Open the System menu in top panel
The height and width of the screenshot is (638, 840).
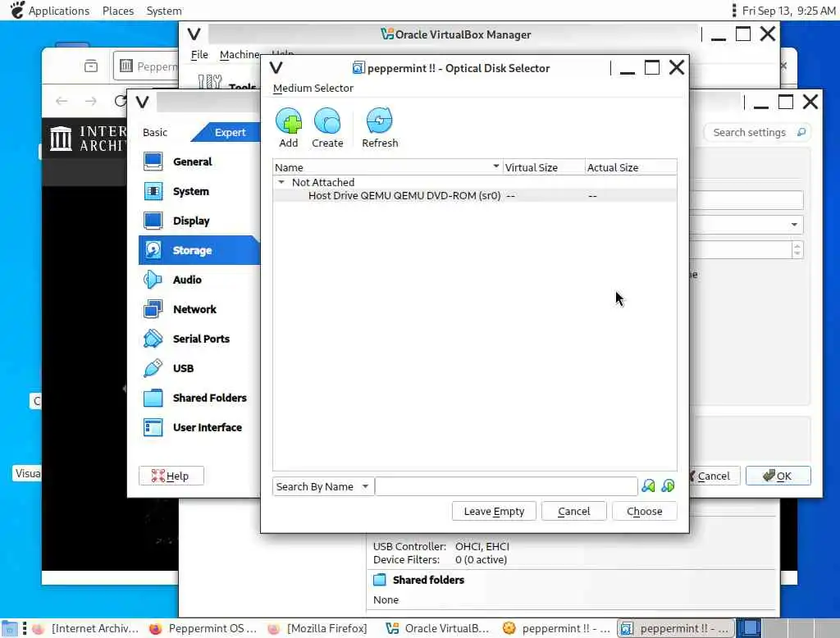coord(164,11)
